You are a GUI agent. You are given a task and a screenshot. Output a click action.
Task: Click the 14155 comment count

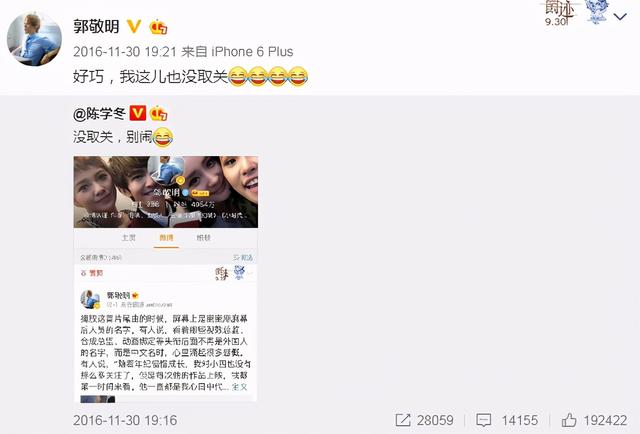520,420
